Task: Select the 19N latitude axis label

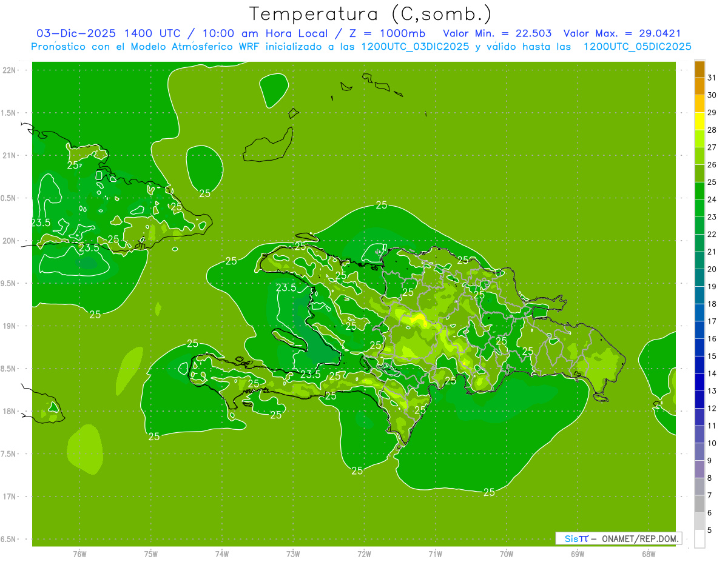Action: (10, 326)
